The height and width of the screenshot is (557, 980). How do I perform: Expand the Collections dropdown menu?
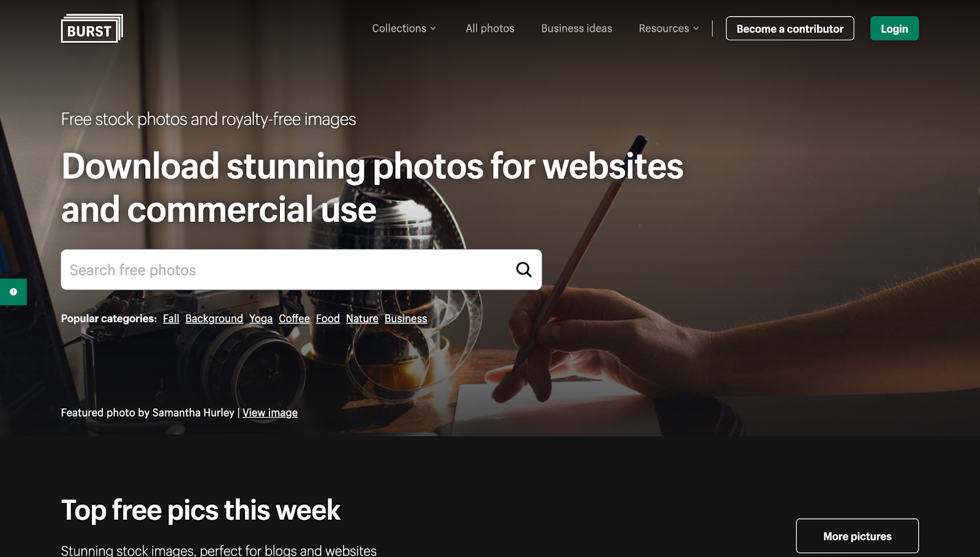404,28
